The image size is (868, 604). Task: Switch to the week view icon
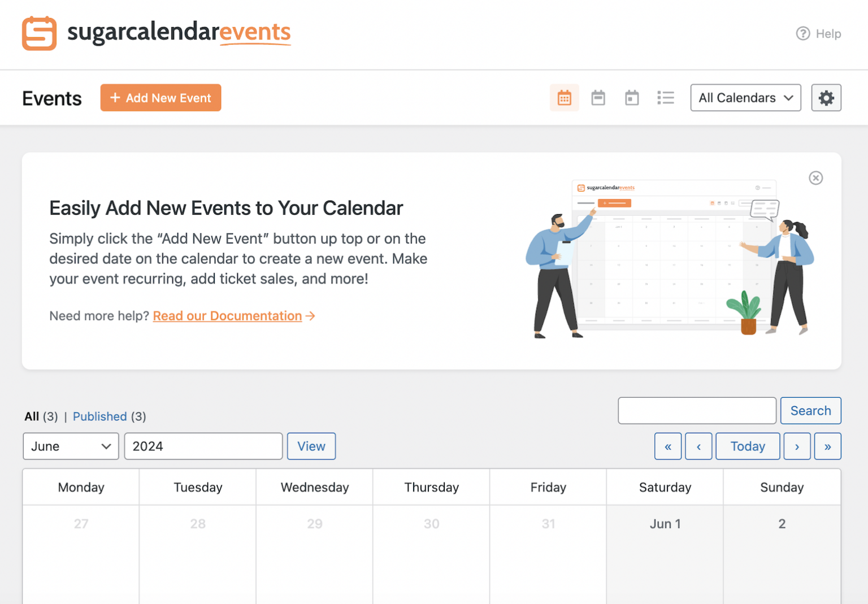[x=598, y=97]
